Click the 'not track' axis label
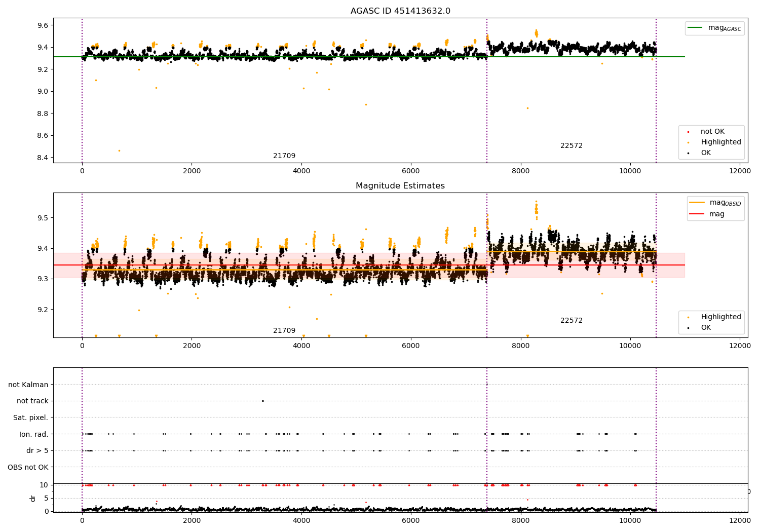This screenshot has width=760, height=532. click(32, 401)
